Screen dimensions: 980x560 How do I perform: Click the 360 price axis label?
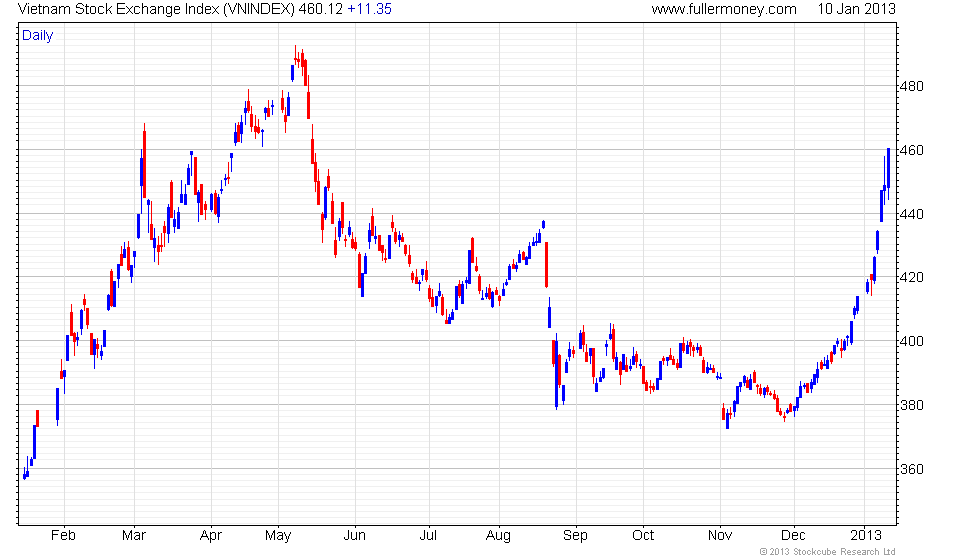point(911,469)
